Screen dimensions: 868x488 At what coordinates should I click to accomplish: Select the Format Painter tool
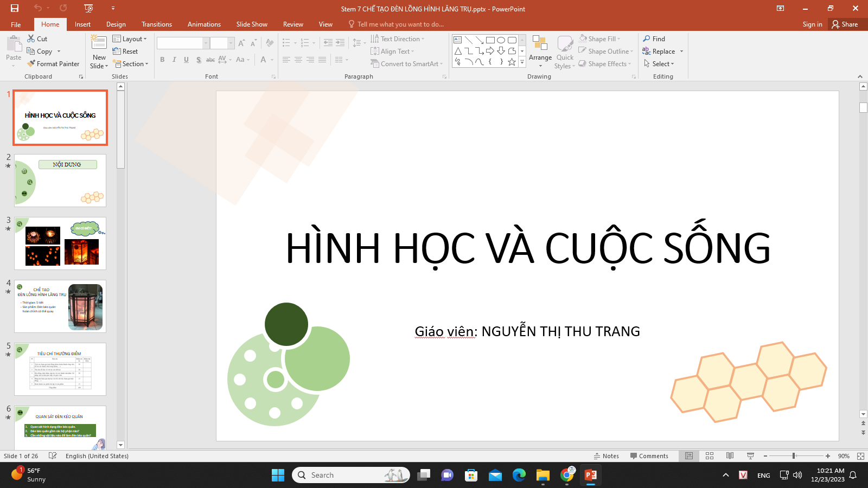pos(53,64)
